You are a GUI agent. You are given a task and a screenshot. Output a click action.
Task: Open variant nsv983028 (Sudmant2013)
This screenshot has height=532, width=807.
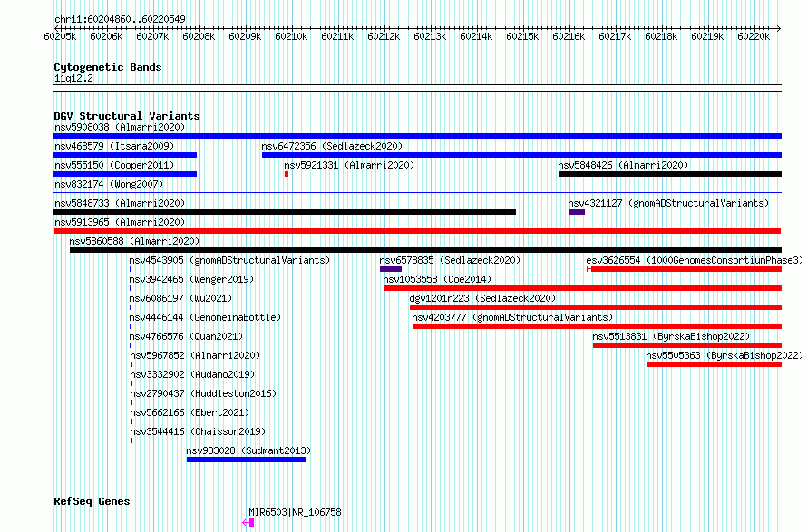coord(248,450)
